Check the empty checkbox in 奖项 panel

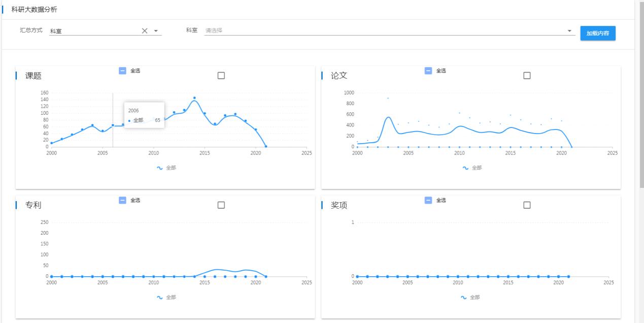point(527,205)
